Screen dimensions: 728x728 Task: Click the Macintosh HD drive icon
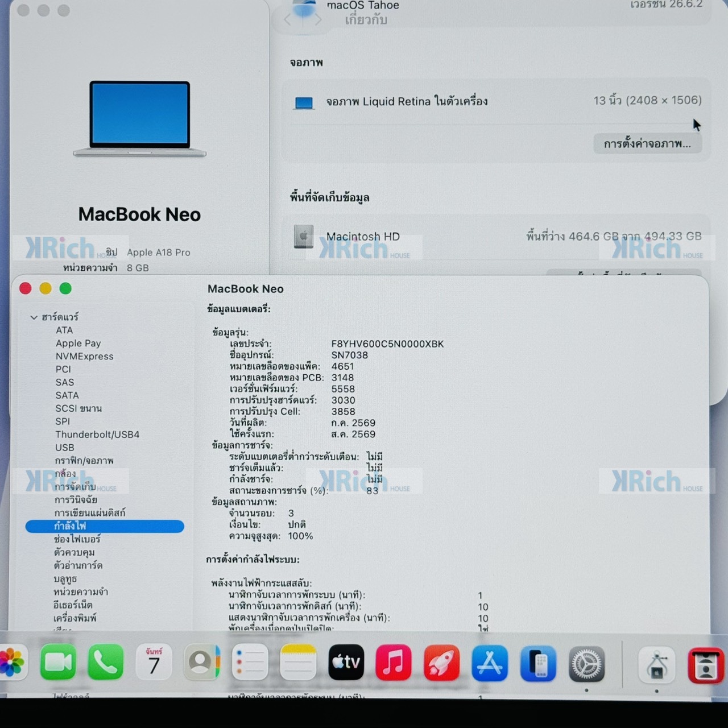coord(303,237)
